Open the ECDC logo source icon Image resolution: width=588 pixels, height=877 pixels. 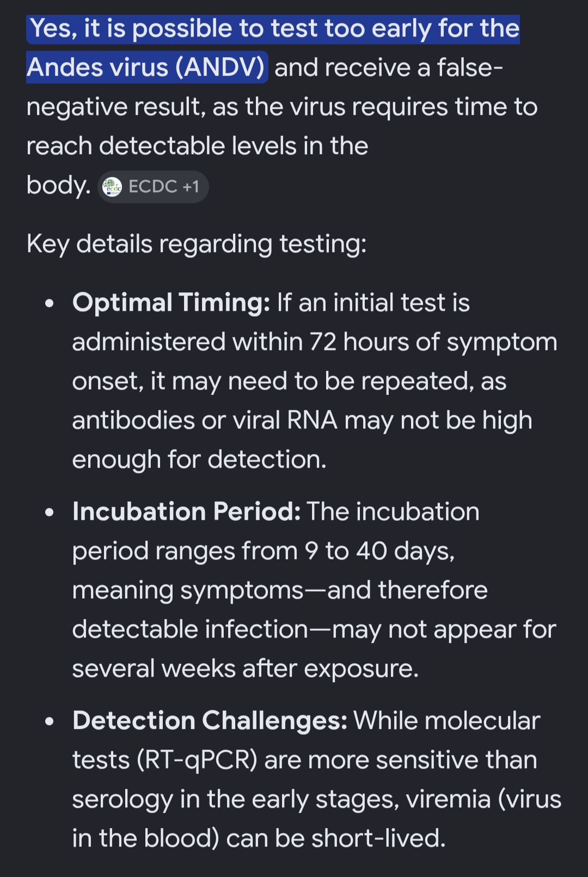[112, 187]
